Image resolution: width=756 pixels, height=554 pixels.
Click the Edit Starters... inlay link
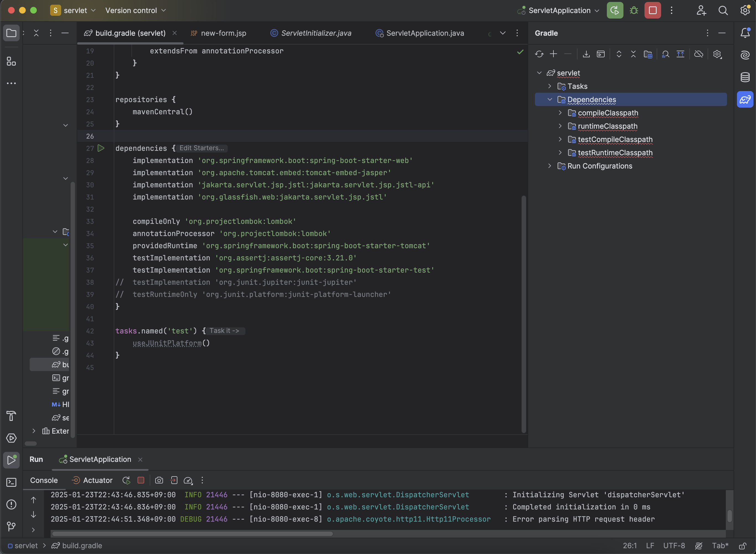(x=201, y=148)
